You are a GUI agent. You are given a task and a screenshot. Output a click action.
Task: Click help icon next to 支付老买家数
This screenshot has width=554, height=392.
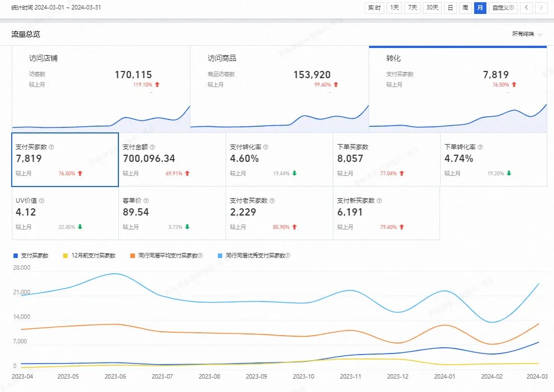point(271,201)
